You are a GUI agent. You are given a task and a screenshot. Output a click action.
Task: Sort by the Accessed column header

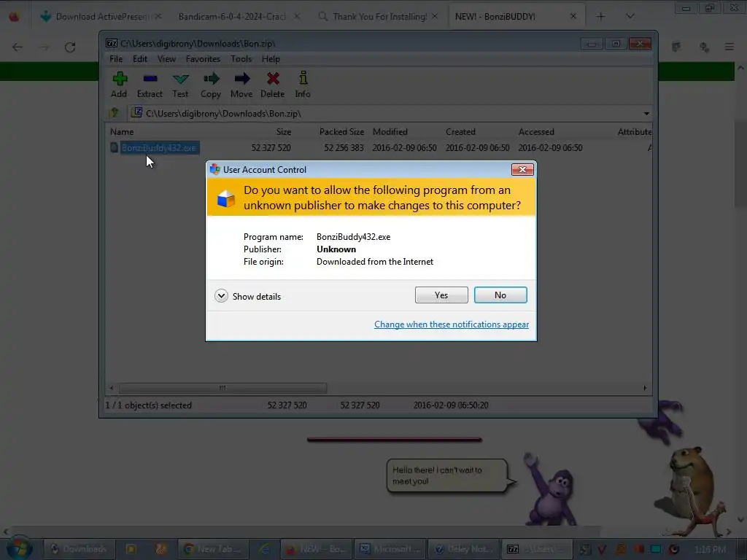click(x=536, y=132)
